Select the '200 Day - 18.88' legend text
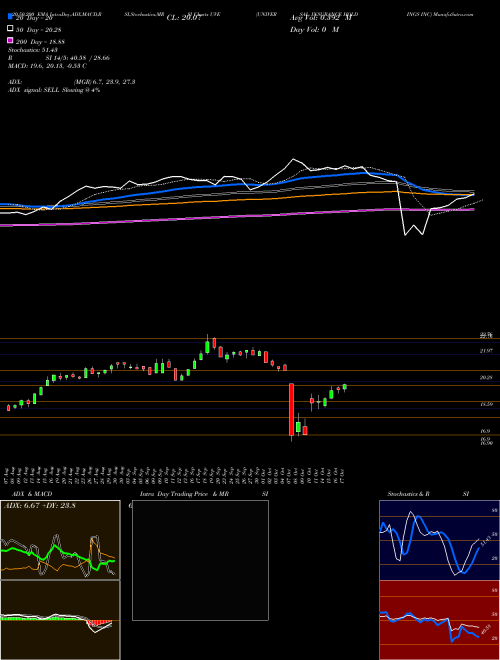 (41, 41)
